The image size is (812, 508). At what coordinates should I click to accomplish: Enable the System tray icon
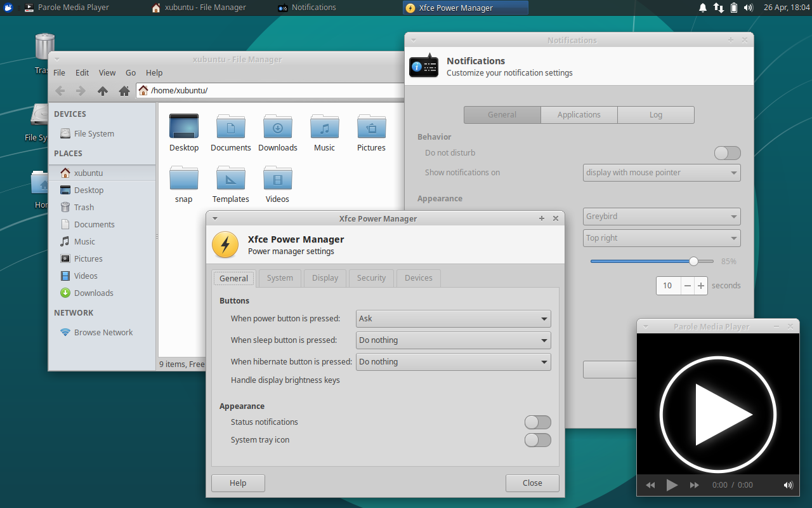click(537, 439)
